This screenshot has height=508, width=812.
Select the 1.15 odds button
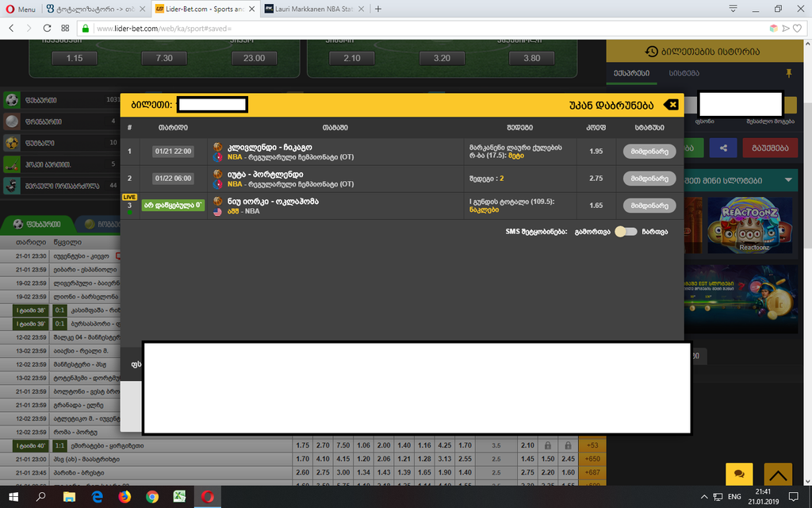pyautogui.click(x=75, y=58)
